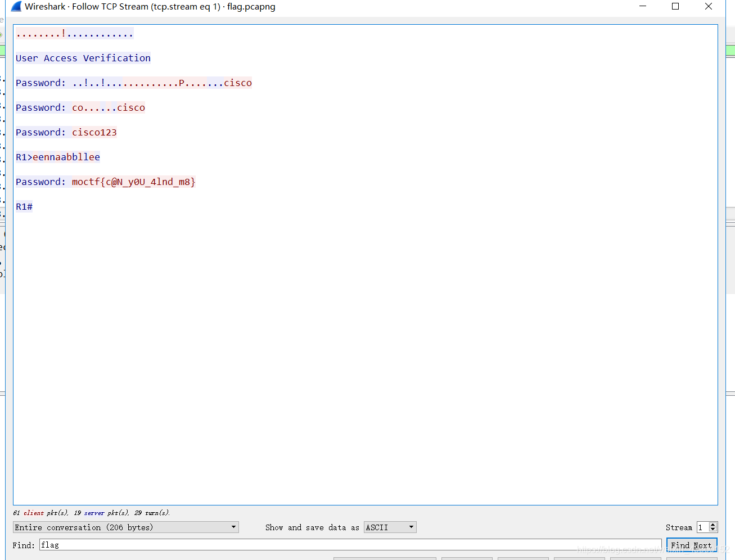This screenshot has height=560, width=735.
Task: Open the Entire conversation dropdown
Action: pyautogui.click(x=125, y=527)
